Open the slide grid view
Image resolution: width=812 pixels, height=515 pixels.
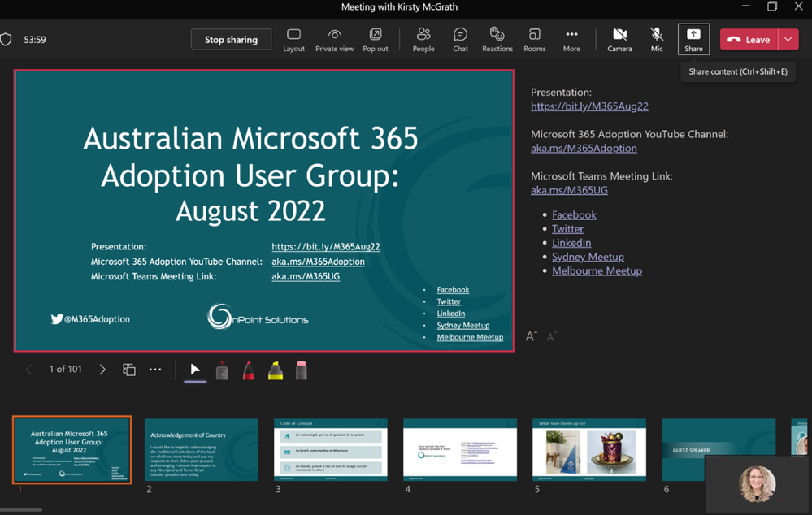coord(129,369)
